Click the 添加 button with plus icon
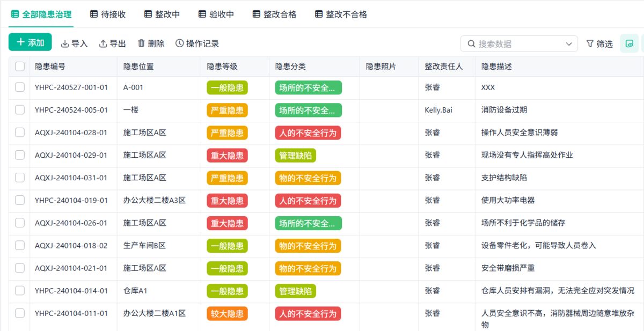The width and height of the screenshot is (644, 331). click(30, 42)
